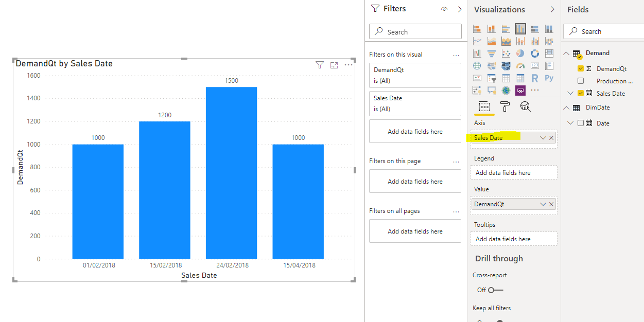
Task: Collapse the DimDate table
Action: (x=567, y=108)
